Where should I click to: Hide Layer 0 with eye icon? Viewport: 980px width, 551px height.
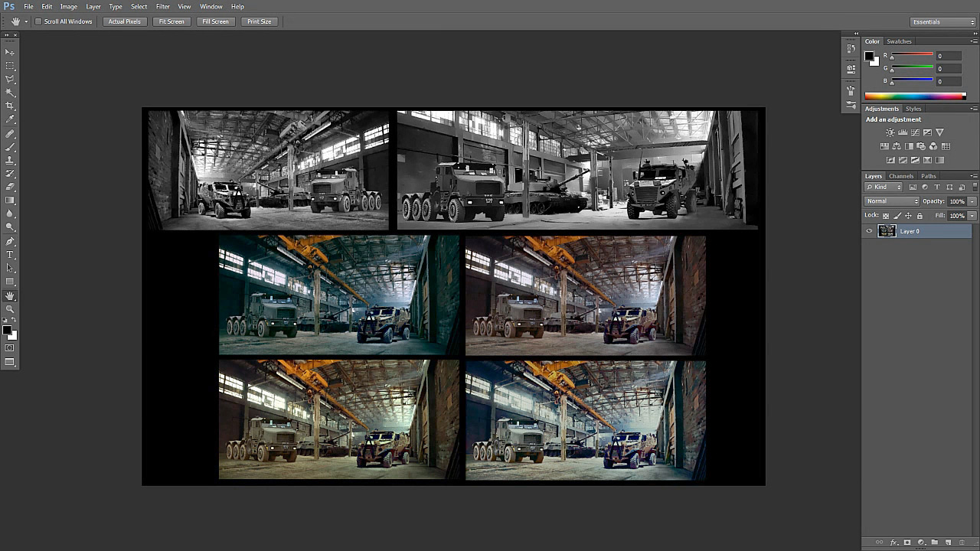tap(869, 231)
